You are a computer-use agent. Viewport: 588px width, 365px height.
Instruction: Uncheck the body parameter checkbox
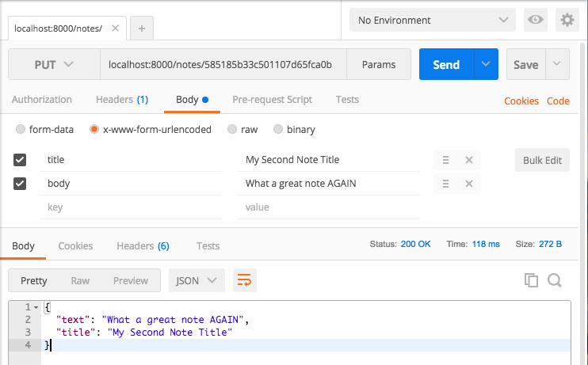click(x=20, y=184)
